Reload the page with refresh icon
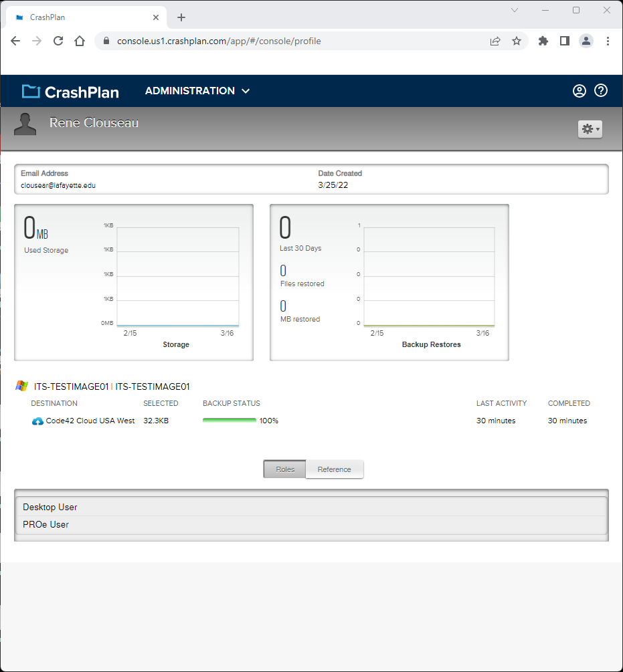623x672 pixels. (58, 41)
